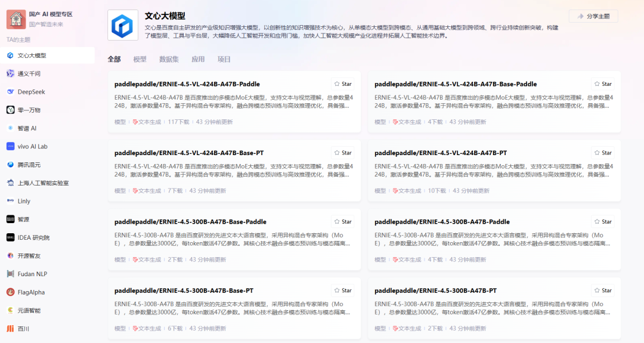Select 腾讯混元 label in the sidebar
Viewport: 644px width, 343px height.
[x=29, y=165]
